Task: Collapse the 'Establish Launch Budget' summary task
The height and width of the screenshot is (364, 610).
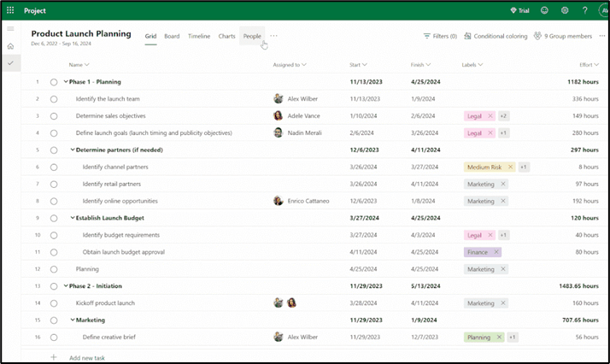Action: pos(73,218)
